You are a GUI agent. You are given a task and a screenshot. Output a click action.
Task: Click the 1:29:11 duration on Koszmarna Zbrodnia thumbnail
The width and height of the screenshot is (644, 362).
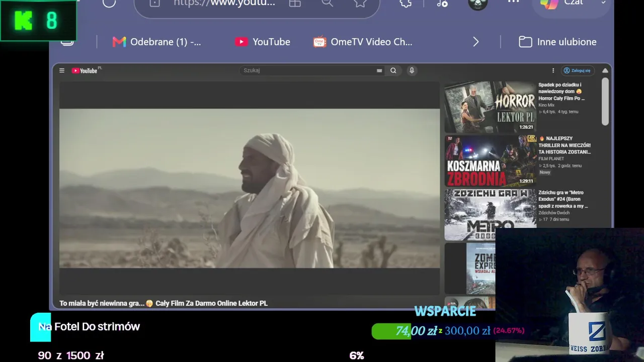click(x=526, y=181)
